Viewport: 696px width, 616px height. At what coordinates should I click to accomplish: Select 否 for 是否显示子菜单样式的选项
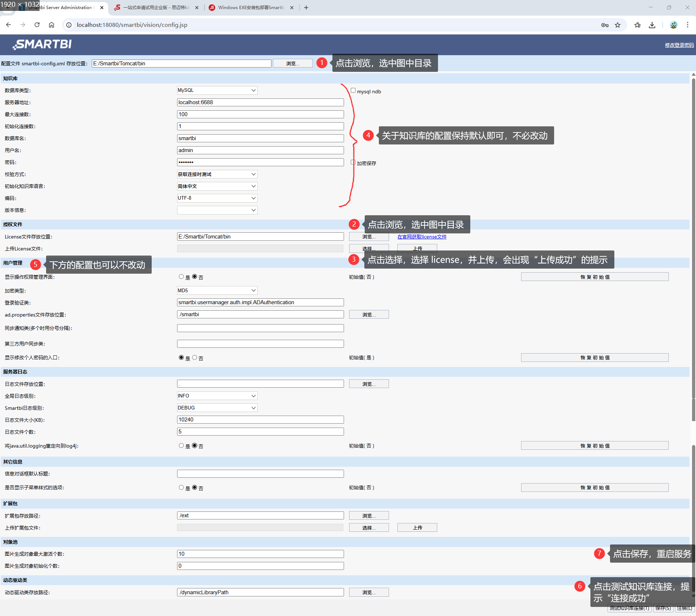(x=195, y=488)
